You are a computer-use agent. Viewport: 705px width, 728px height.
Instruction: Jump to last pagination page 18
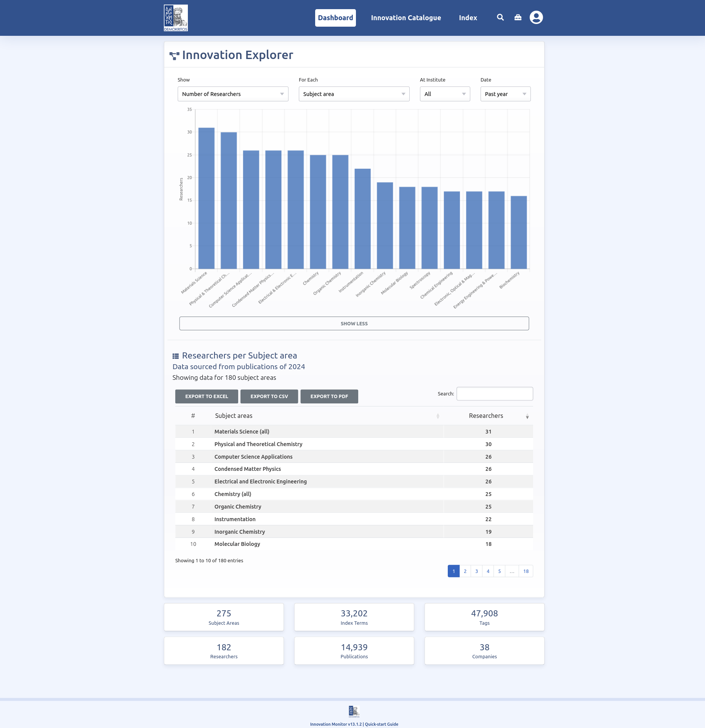click(526, 571)
